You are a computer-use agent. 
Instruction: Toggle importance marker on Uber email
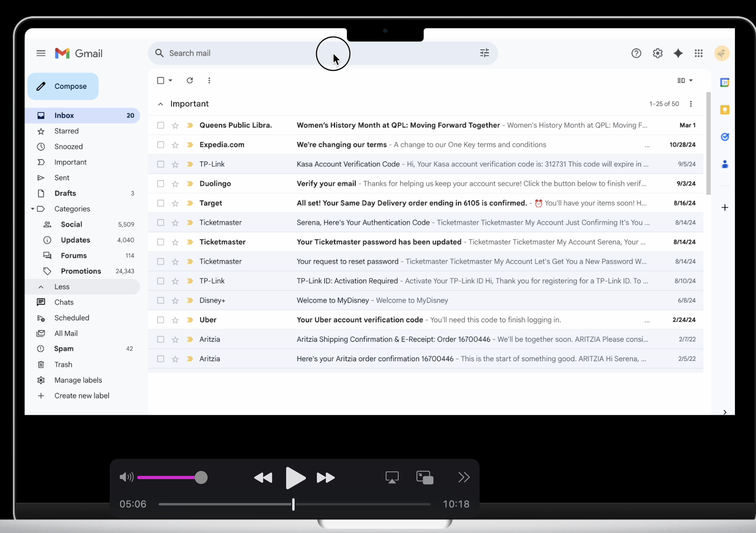click(189, 320)
